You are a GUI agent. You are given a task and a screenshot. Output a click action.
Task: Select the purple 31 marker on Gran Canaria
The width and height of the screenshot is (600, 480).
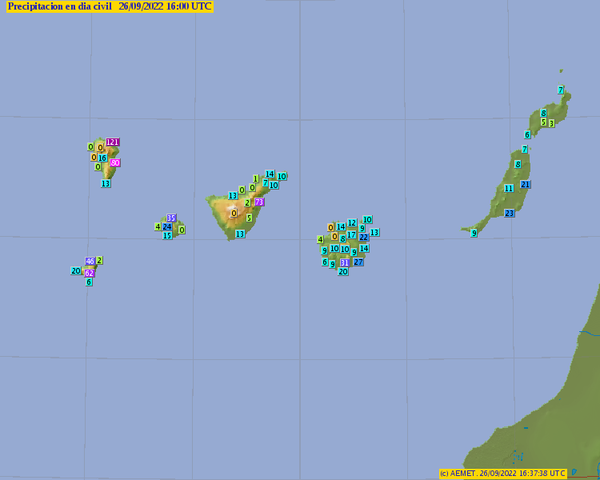[344, 263]
